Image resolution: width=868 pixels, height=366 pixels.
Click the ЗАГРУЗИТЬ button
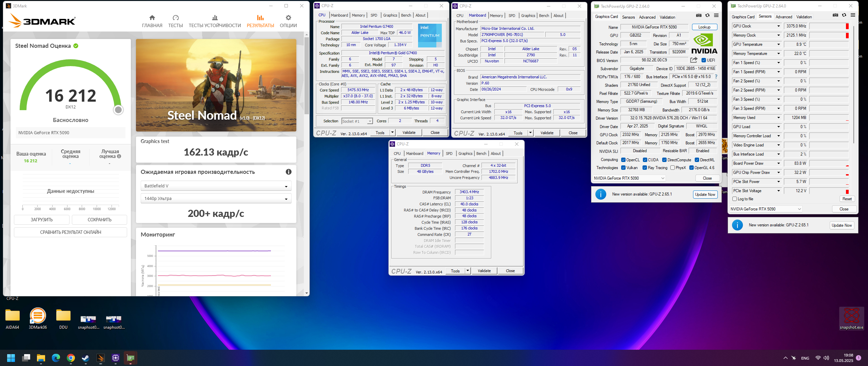pos(42,220)
